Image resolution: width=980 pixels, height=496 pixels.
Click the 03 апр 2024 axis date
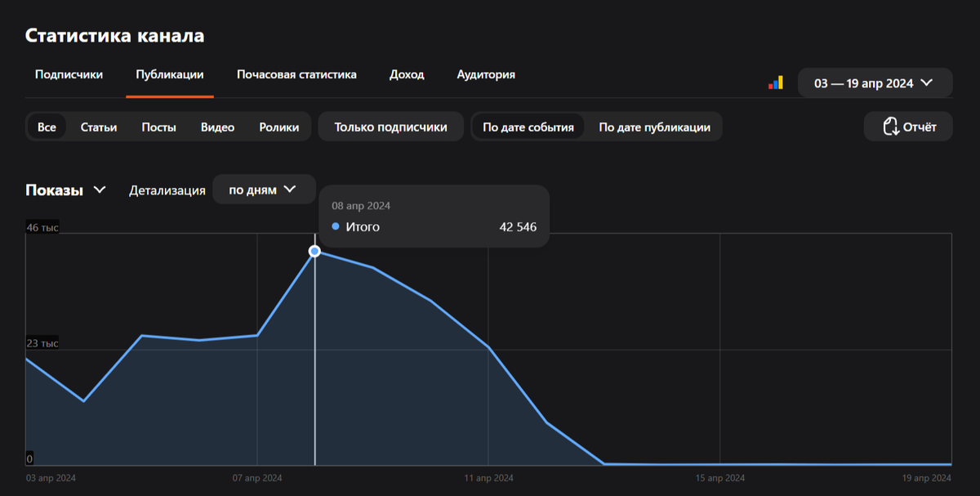pyautogui.click(x=51, y=478)
